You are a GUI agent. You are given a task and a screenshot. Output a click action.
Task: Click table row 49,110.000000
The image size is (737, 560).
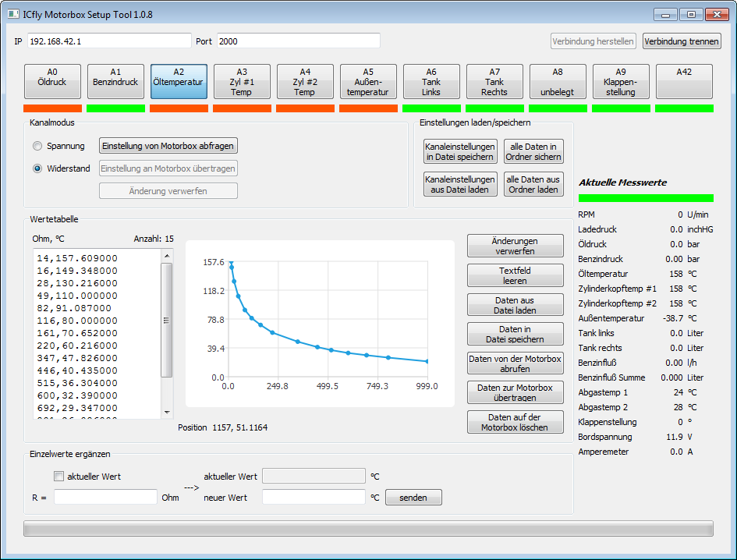click(77, 296)
